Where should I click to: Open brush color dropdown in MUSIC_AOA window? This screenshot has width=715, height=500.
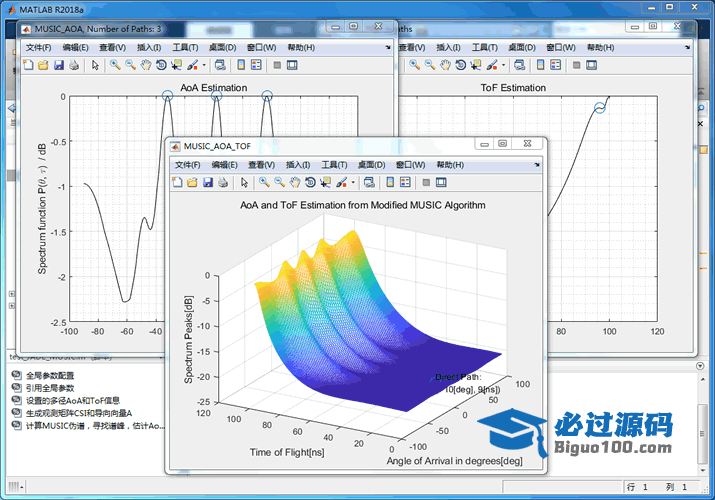coord(204,65)
